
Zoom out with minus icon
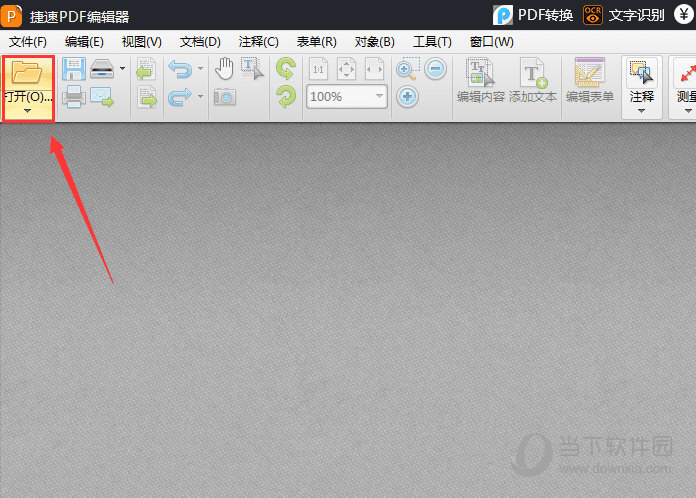click(x=435, y=69)
